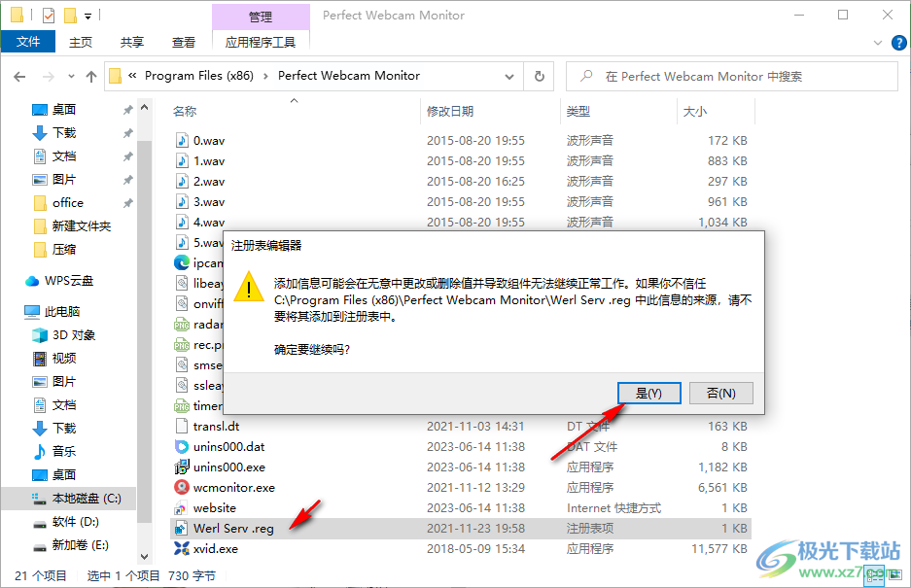Select the 0.wav file icon
This screenshot has width=911, height=588.
tap(182, 140)
